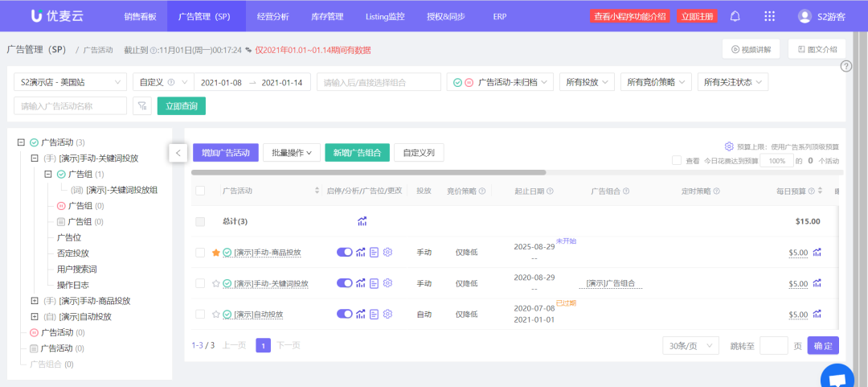
Task: Click the 立即查询 button
Action: 181,105
